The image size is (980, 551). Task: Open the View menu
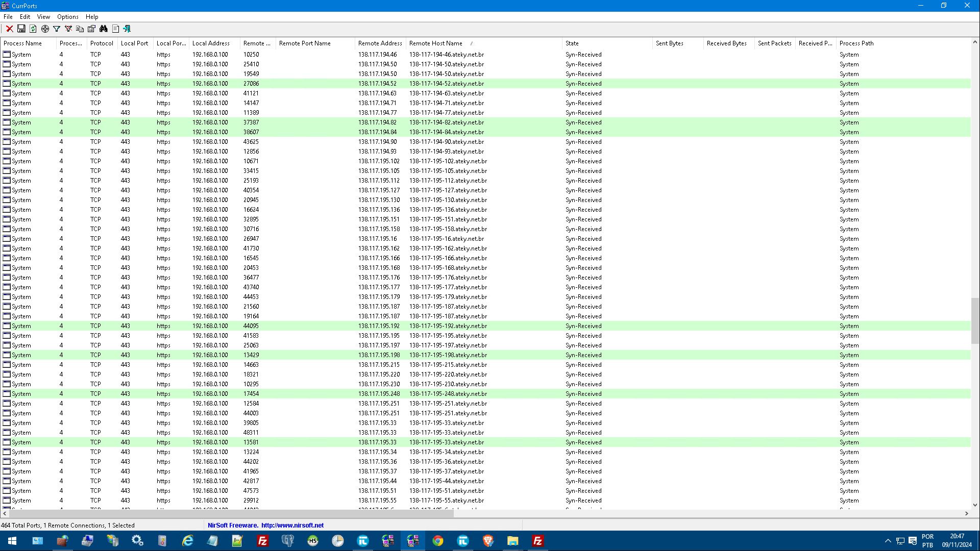[43, 17]
